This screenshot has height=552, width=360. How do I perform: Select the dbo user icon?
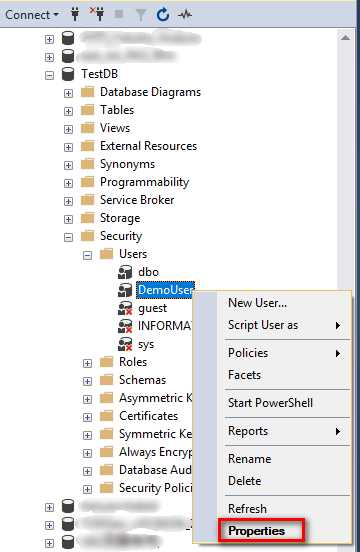[x=125, y=272]
